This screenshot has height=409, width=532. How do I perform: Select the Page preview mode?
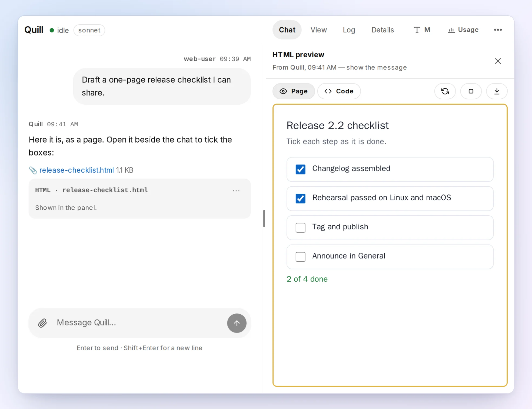click(x=294, y=91)
